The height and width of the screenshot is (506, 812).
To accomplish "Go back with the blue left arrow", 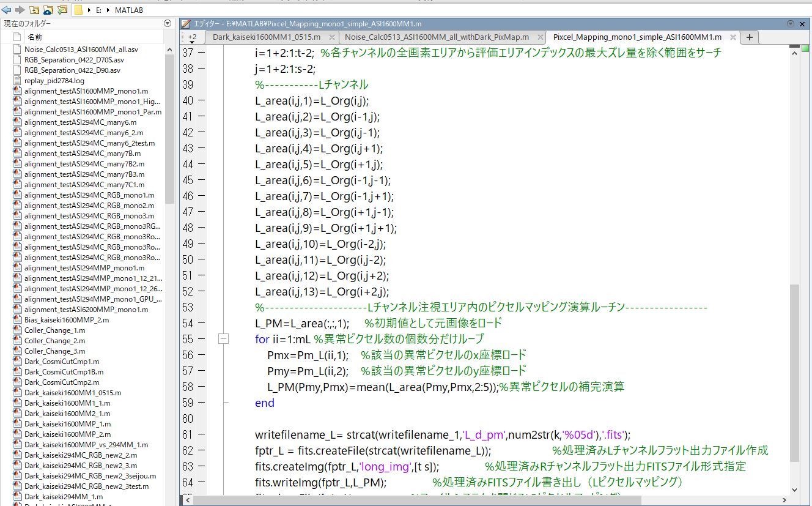I will [6, 10].
